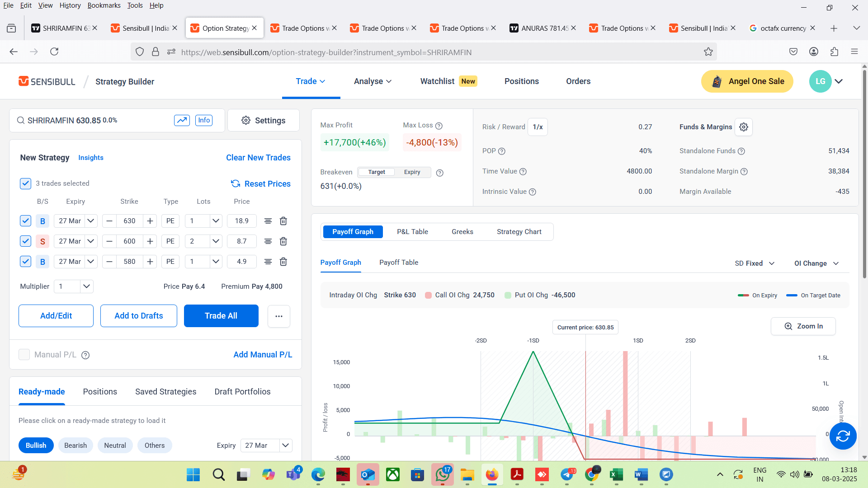Uncheck the 600 PE trade checkbox
The image size is (868, 488).
point(25,241)
